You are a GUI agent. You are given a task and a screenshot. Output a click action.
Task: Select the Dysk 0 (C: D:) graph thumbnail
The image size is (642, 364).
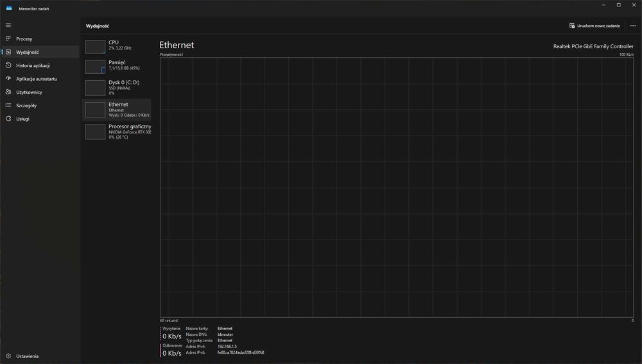point(95,87)
